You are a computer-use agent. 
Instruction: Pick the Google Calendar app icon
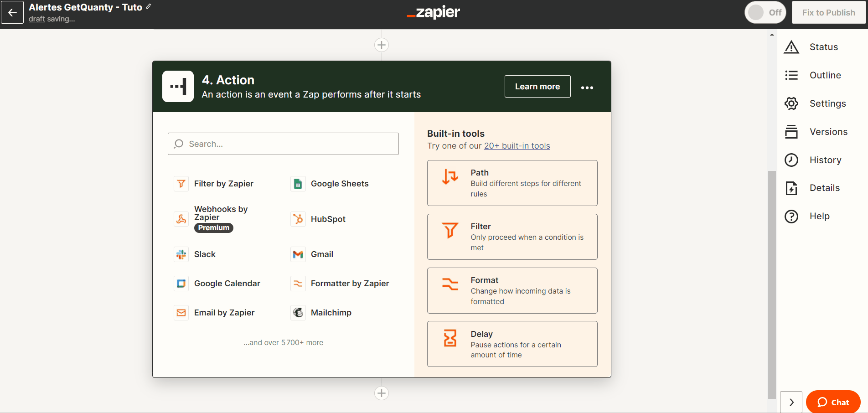pos(181,284)
